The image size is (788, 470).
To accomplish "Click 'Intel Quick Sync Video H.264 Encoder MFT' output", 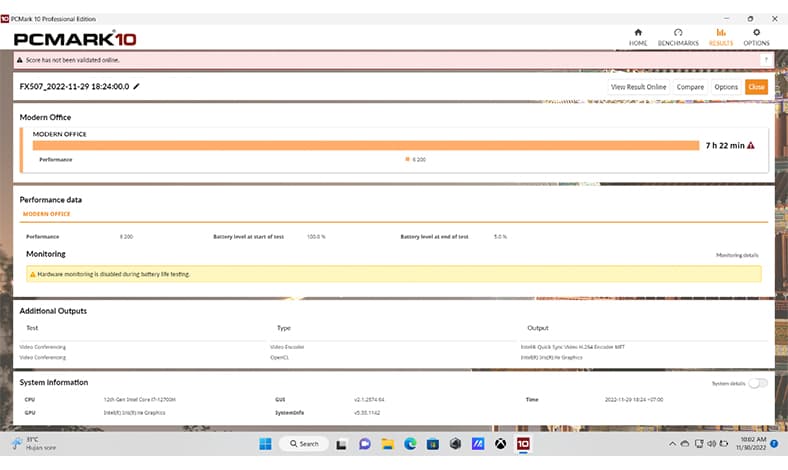I will coord(572,347).
